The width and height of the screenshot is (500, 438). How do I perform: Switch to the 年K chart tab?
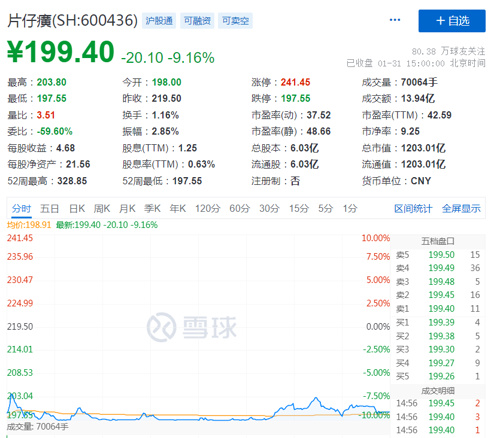tap(178, 209)
